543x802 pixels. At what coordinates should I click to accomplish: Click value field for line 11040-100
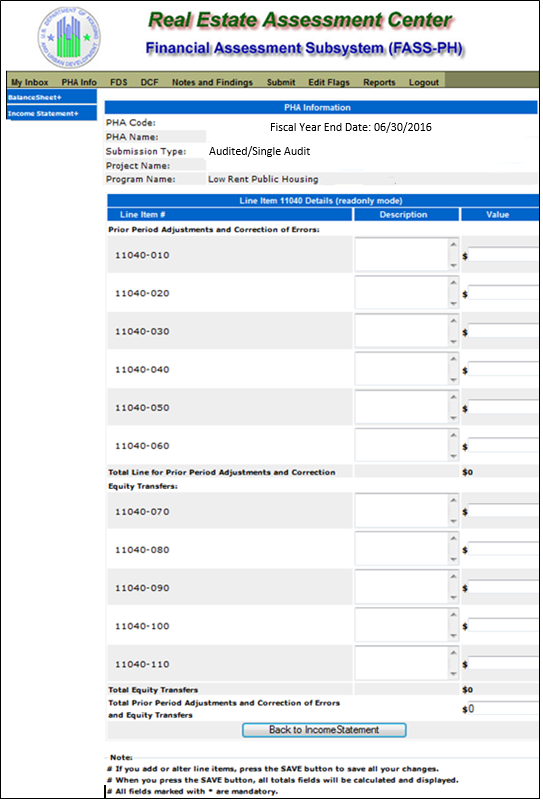(504, 626)
